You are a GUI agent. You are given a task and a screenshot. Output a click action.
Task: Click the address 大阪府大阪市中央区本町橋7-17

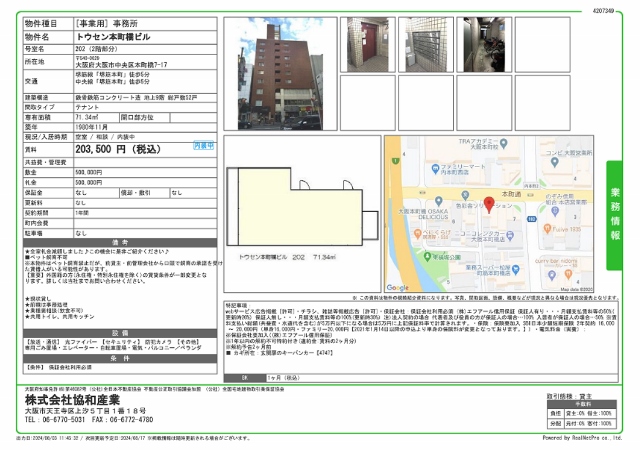click(x=121, y=65)
